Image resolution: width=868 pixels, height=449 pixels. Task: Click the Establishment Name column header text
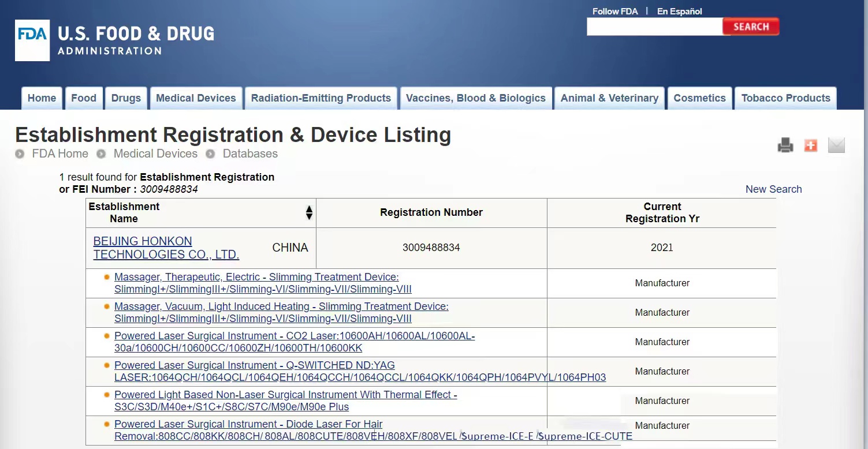coord(124,212)
